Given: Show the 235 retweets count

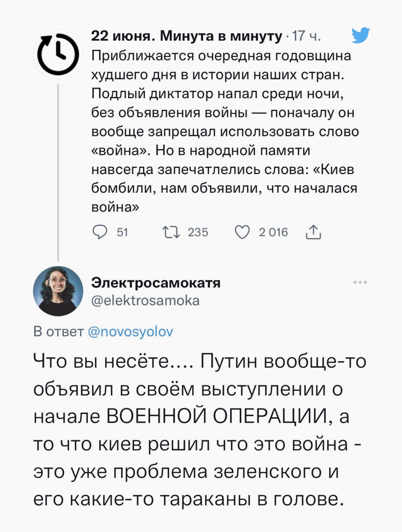Looking at the screenshot, I should click(198, 232).
